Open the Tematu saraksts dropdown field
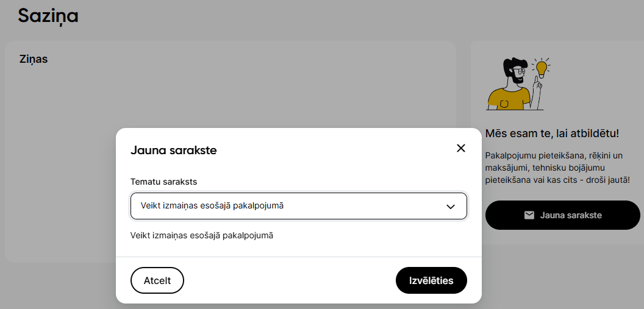Screen dimensions: 644x309 coord(299,206)
